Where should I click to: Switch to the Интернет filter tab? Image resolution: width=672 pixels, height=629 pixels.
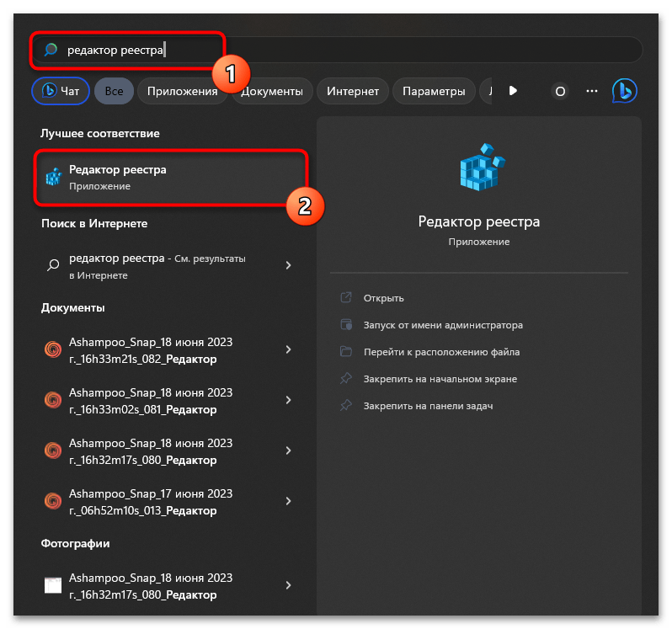353,91
